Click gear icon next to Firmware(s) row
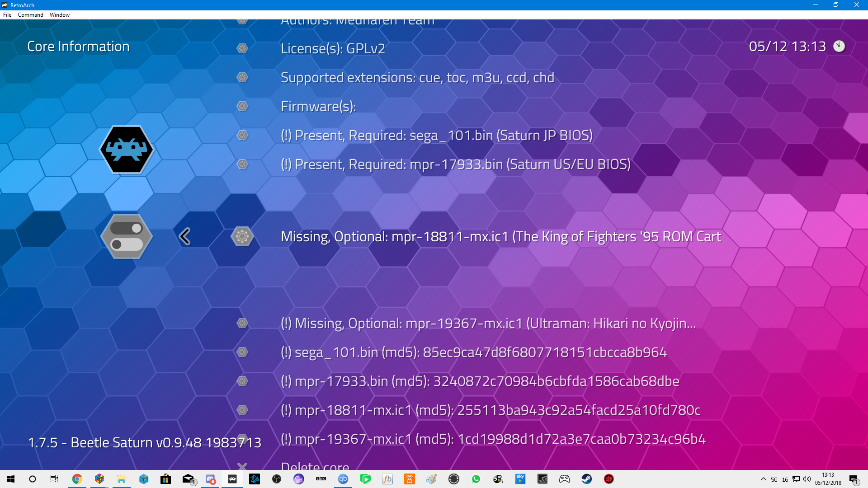Screen dimensions: 868x488 click(x=242, y=106)
